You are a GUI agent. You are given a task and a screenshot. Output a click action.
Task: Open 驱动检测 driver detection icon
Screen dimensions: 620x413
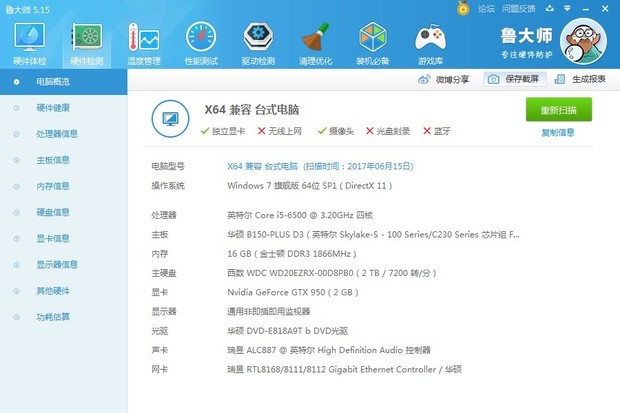tap(258, 44)
